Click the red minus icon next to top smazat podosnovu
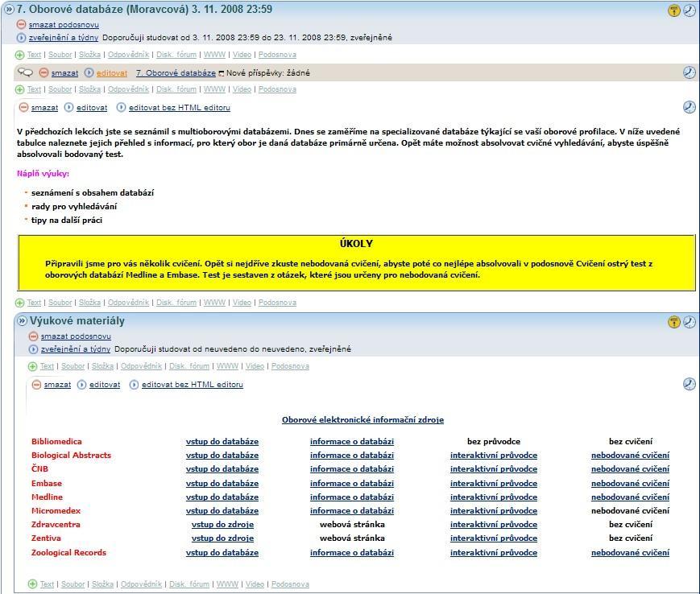 (21, 24)
